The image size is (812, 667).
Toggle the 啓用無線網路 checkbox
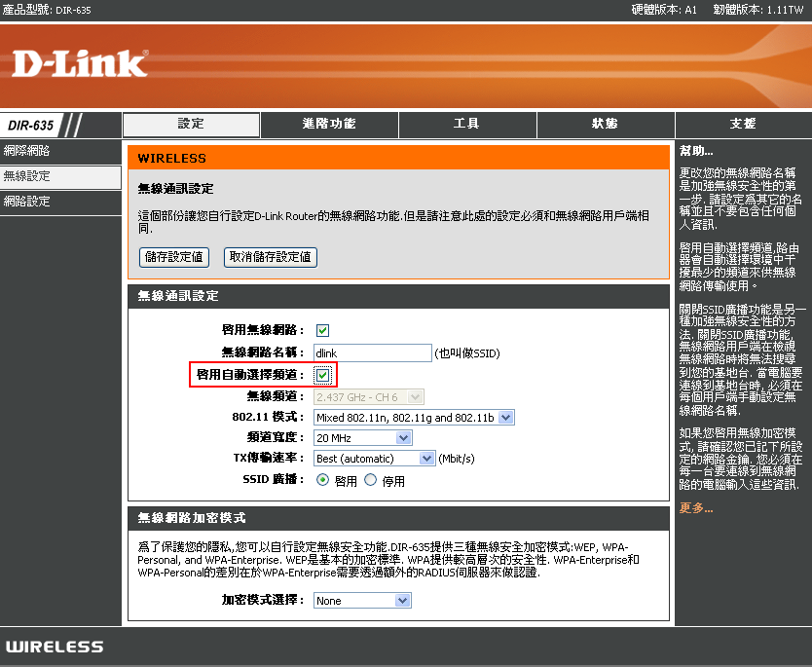[322, 330]
